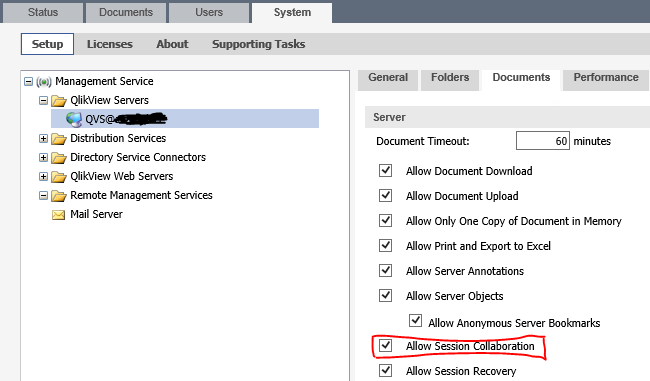Open the Setup sub-tab

pyautogui.click(x=47, y=44)
